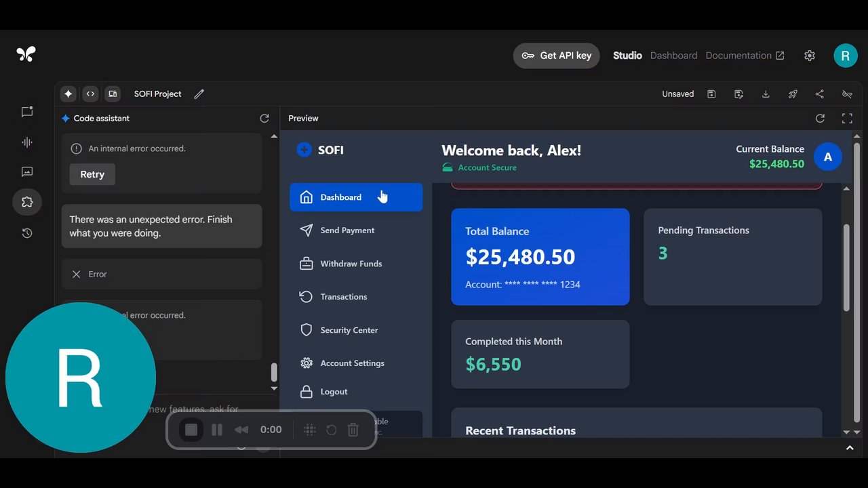Click the SOFI logo in the preview
The image size is (868, 488).
[320, 150]
